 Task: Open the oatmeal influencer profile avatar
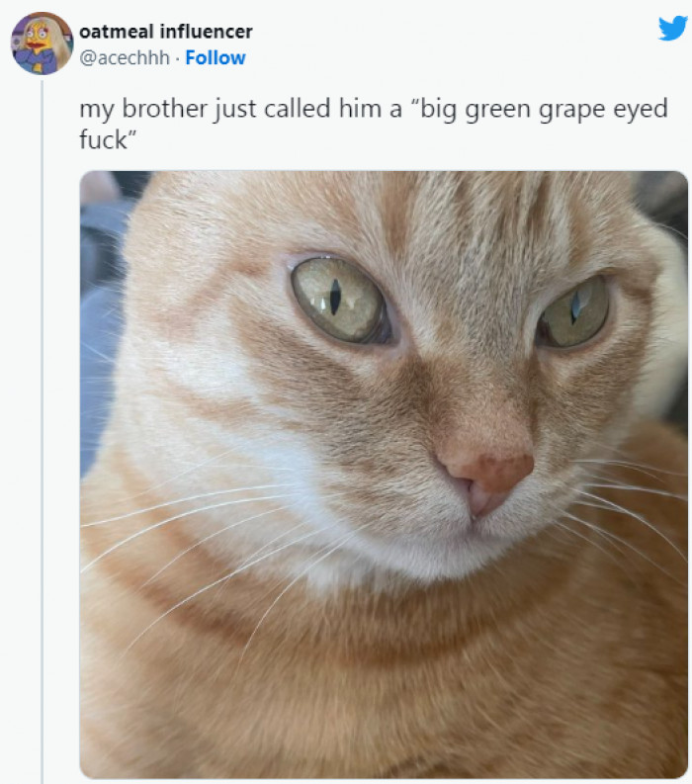pos(42,44)
